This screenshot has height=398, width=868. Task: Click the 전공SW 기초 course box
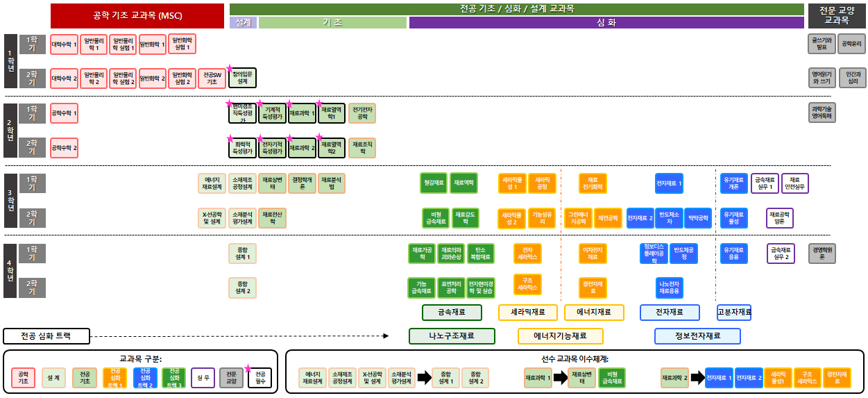212,78
